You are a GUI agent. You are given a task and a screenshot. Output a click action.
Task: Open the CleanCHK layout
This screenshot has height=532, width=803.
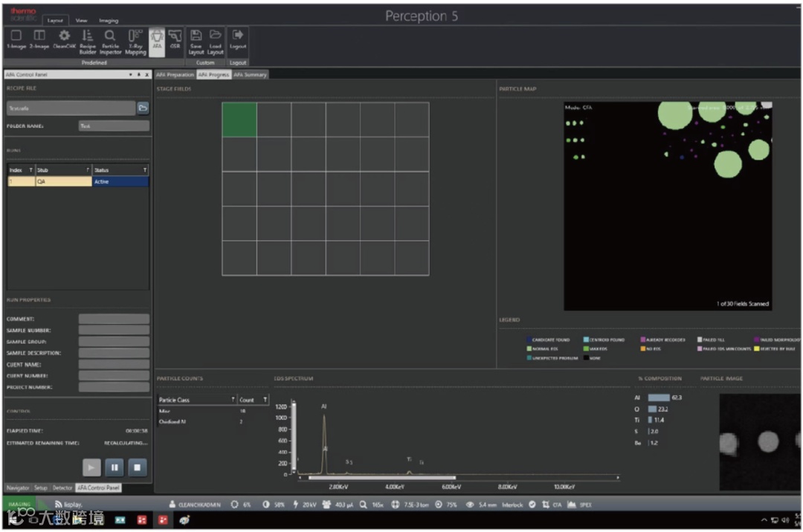click(x=64, y=39)
